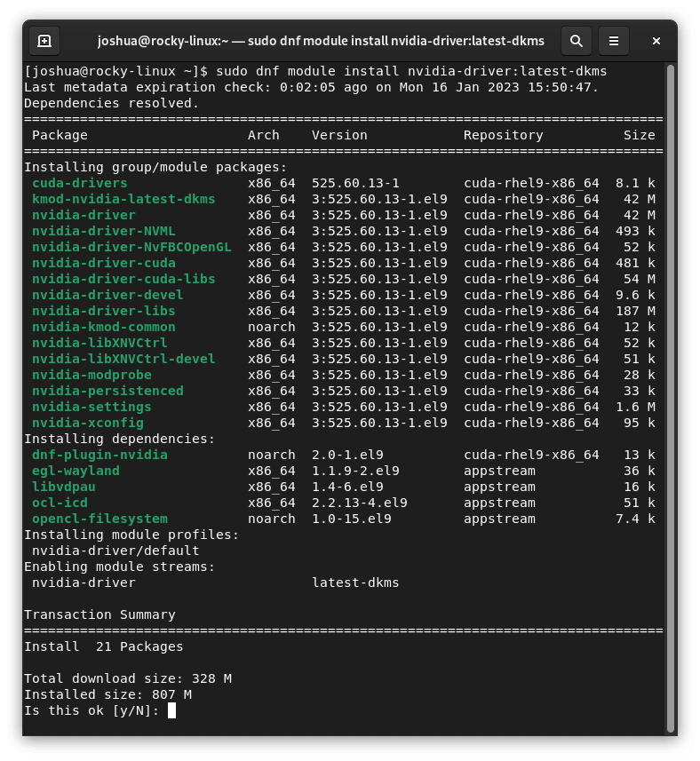Click the kmod-nvidia-latest-dkms package name
This screenshot has width=700, height=761.
click(123, 199)
